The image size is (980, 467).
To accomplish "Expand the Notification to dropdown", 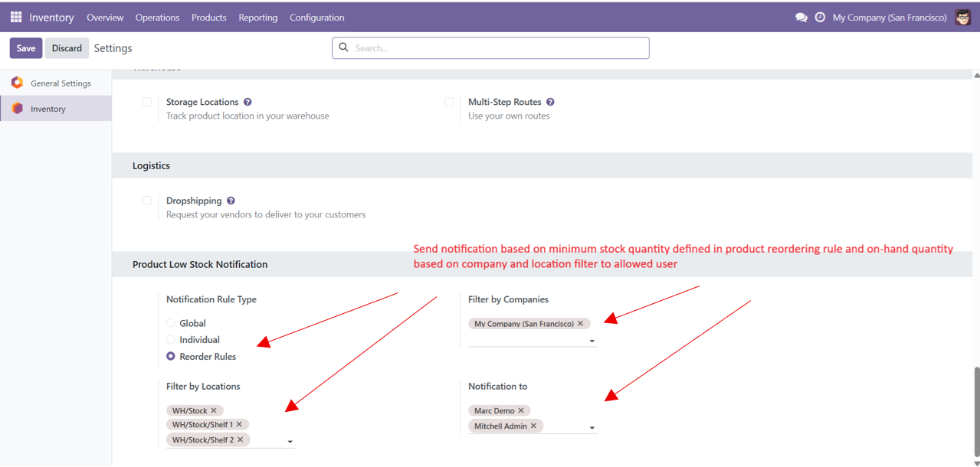I will pos(592,428).
